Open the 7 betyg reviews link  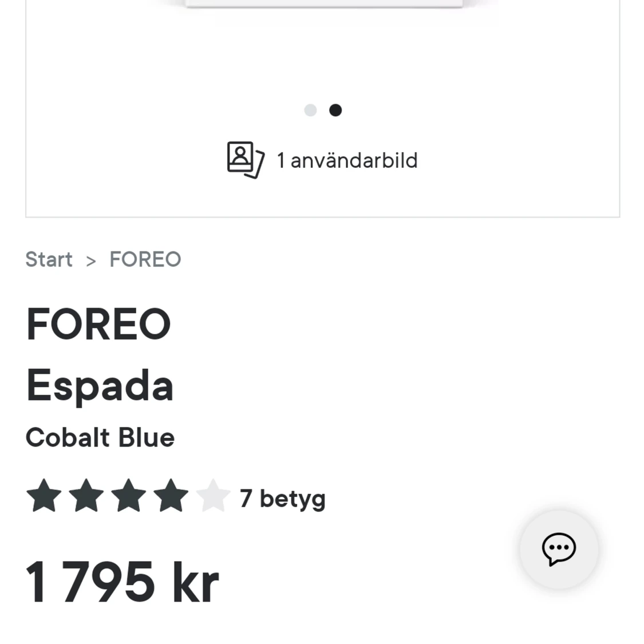coord(283,499)
